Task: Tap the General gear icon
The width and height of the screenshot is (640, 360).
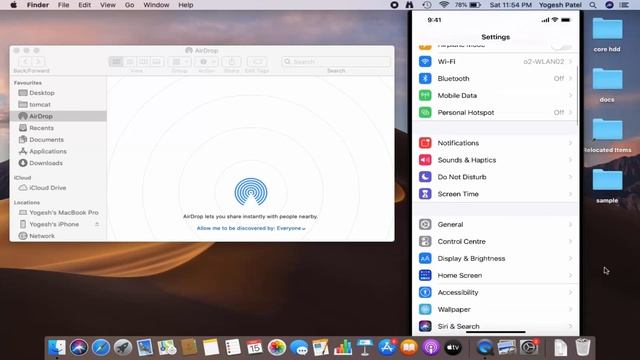Action: tap(425, 224)
